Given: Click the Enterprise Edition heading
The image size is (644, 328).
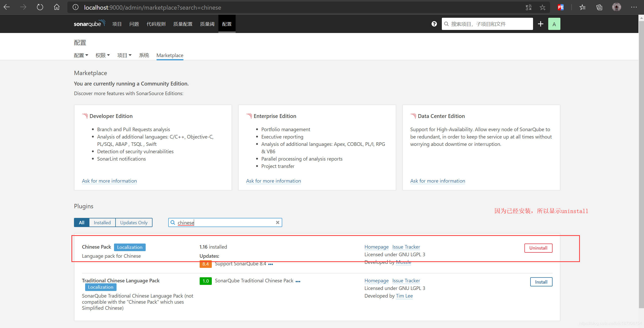Looking at the screenshot, I should click(x=275, y=116).
